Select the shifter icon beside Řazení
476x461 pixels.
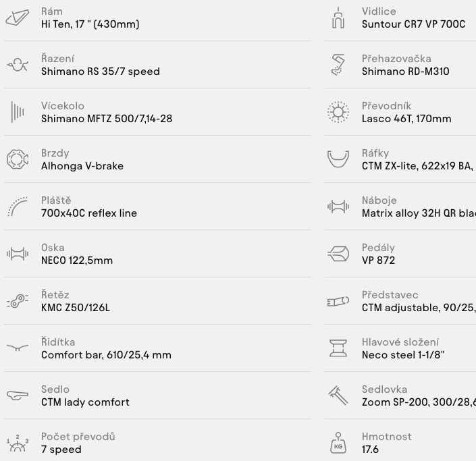pos(18,65)
